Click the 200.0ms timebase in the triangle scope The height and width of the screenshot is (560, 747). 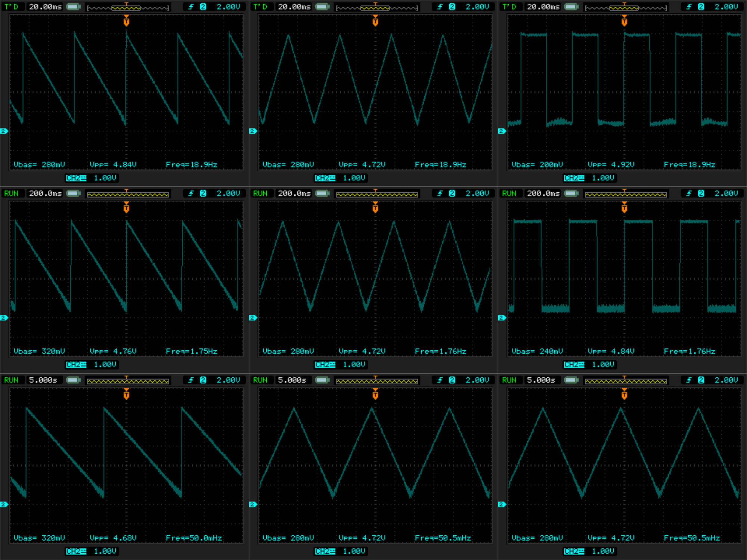coord(294,193)
